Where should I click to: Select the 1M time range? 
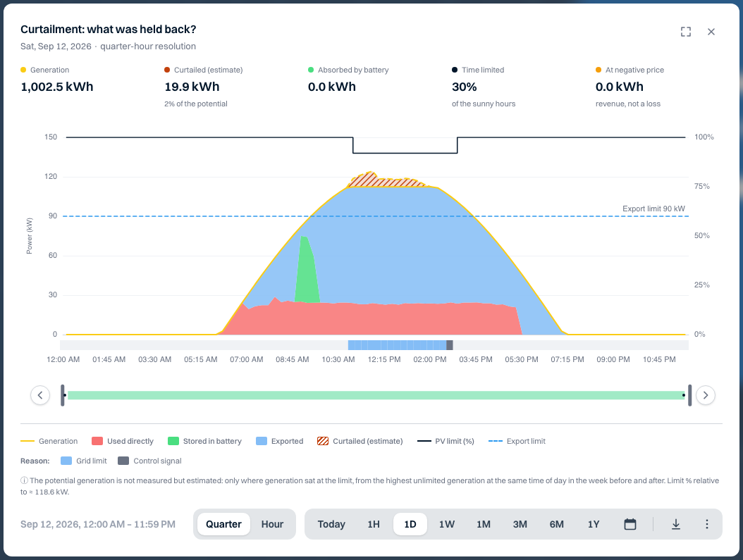click(x=484, y=524)
